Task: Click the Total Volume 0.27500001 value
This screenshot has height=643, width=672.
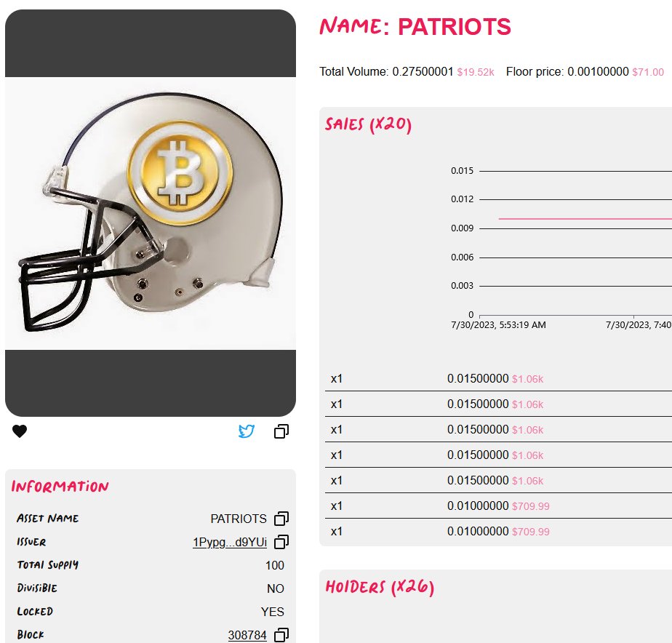Action: pos(423,71)
